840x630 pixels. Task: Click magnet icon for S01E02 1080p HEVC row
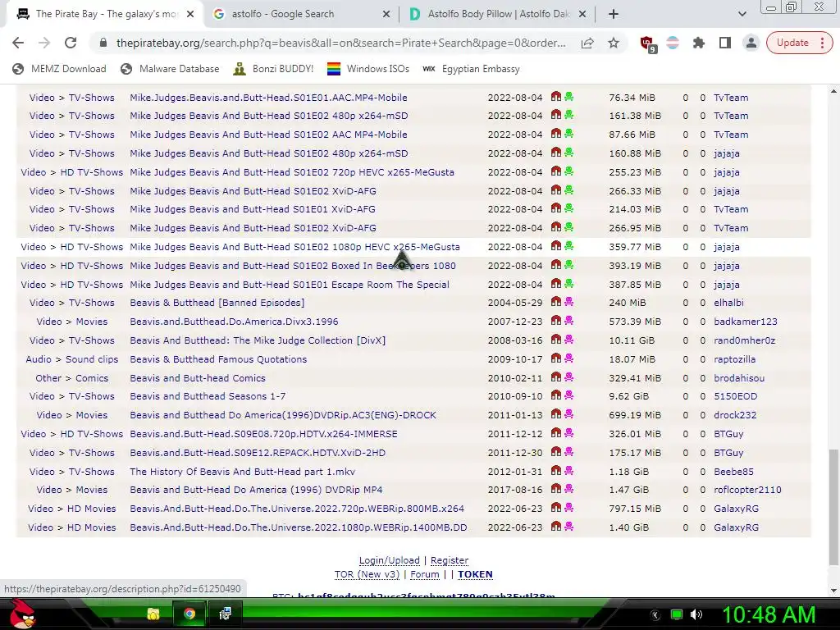click(556, 246)
